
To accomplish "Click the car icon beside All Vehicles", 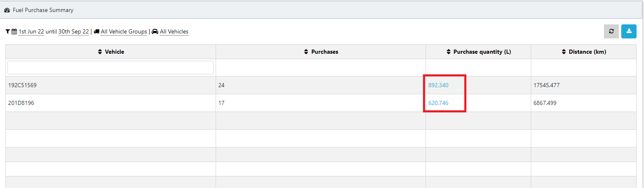I will (155, 32).
